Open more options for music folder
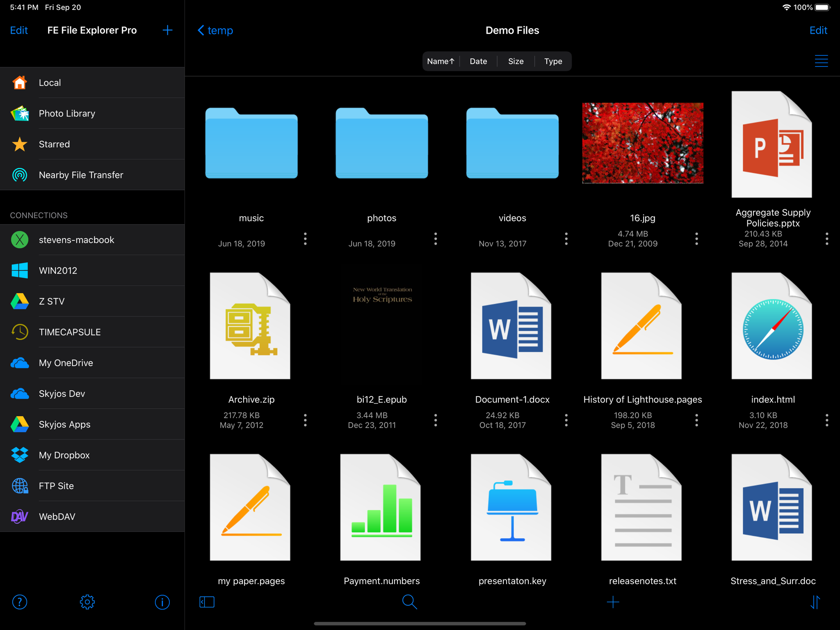840x630 pixels. pyautogui.click(x=305, y=239)
